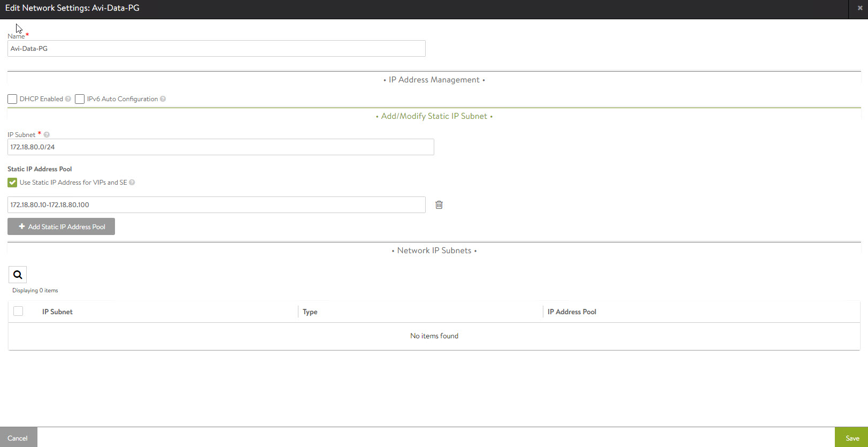Image resolution: width=868 pixels, height=447 pixels.
Task: Click the Type column header
Action: [x=310, y=312]
